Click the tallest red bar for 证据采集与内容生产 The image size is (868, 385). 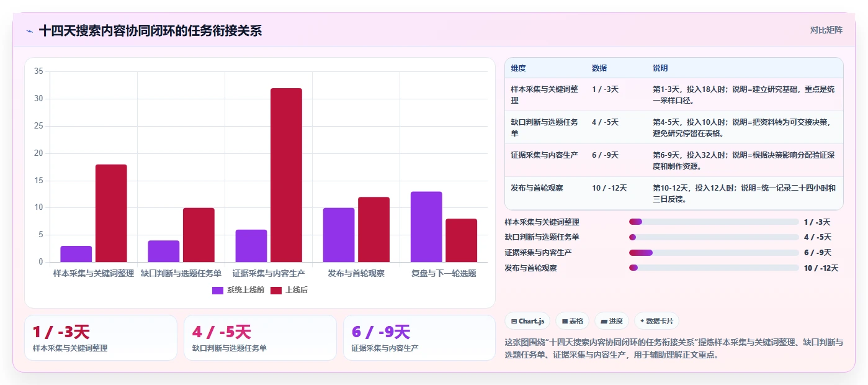[286, 175]
